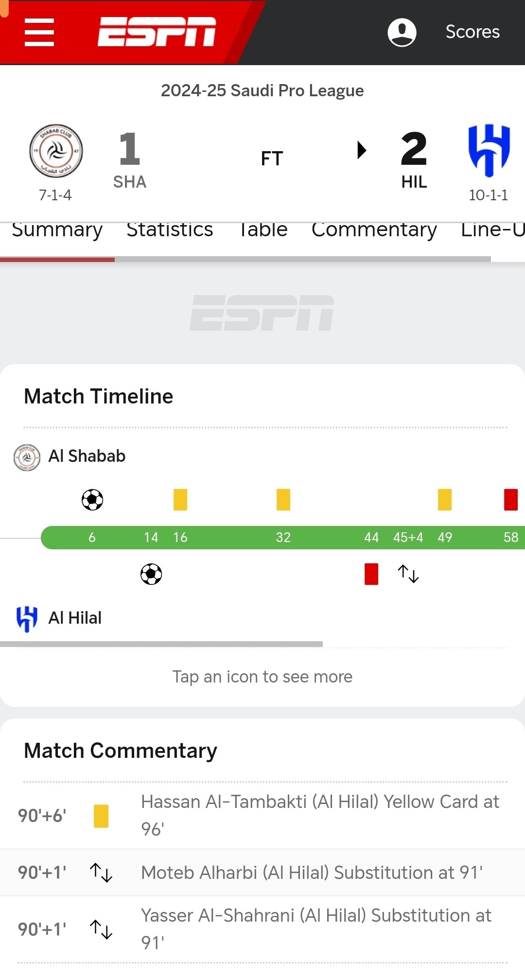Tap Al Hilal goal icon at minute 14
This screenshot has height=980, width=525.
(x=151, y=574)
